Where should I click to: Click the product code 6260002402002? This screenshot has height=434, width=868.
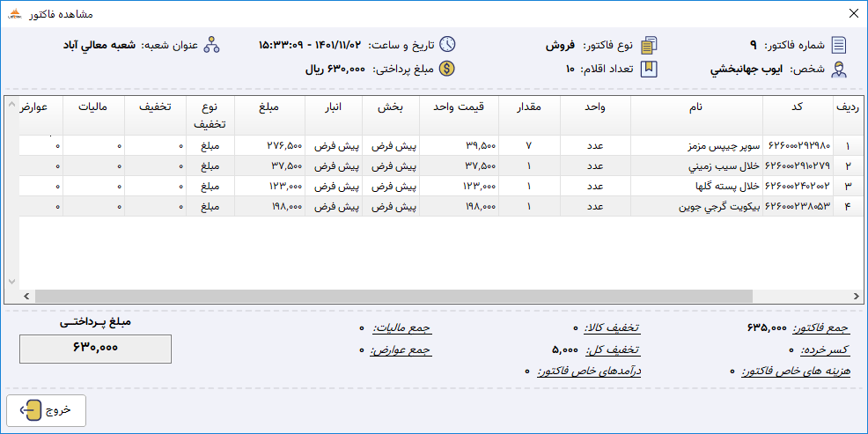click(x=798, y=188)
